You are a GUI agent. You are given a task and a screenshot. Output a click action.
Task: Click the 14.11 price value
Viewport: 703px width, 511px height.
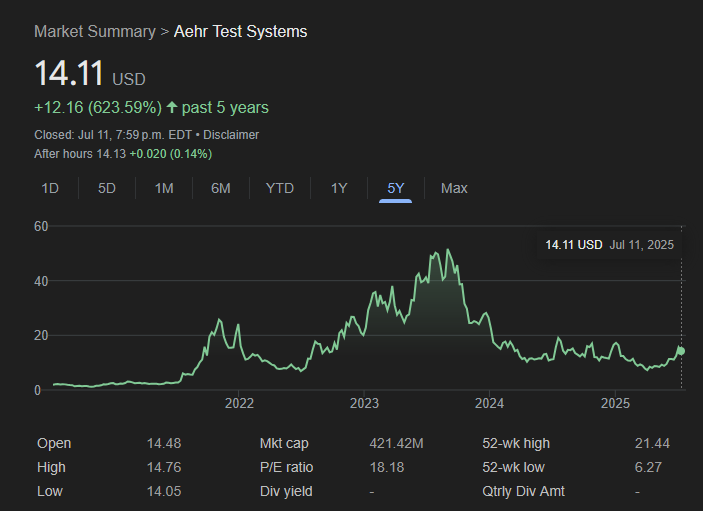69,73
